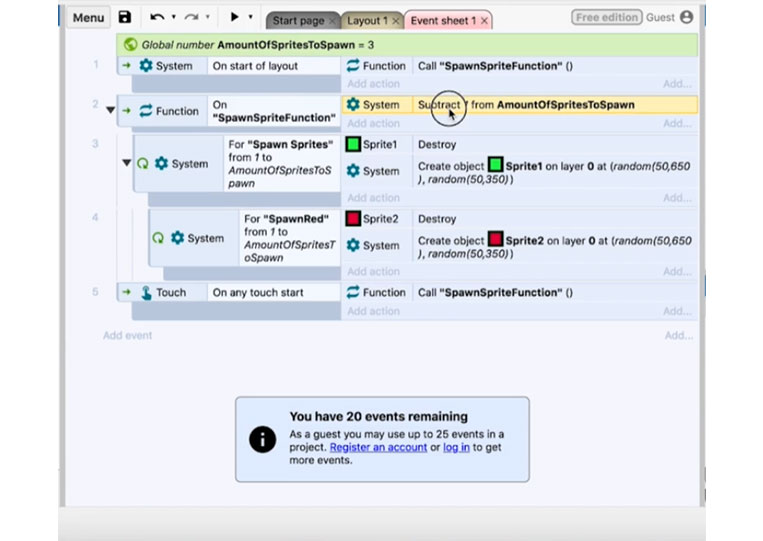Select the Event sheet 1 tab
Viewport: 763px width, 541px height.
click(443, 20)
